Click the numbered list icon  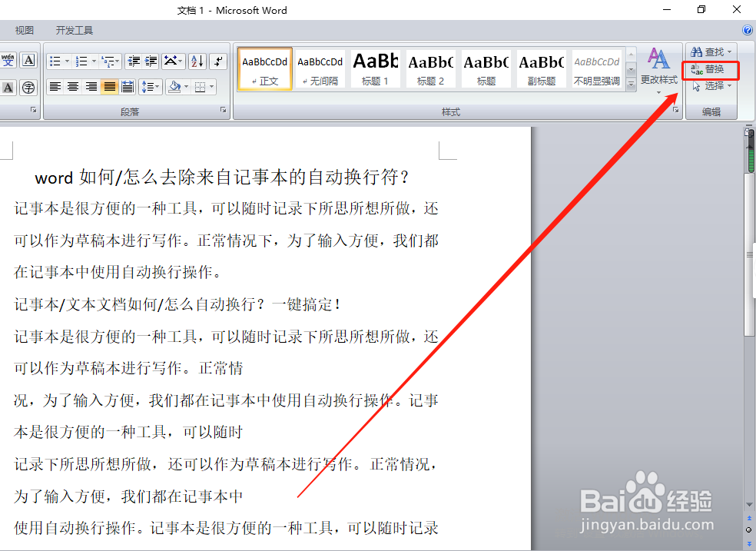coord(80,60)
